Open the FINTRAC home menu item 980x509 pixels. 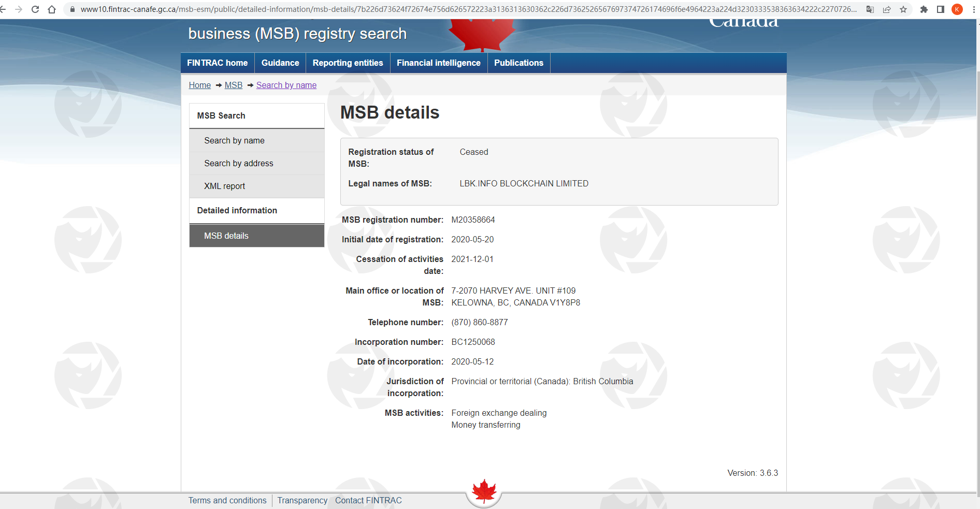(x=217, y=63)
